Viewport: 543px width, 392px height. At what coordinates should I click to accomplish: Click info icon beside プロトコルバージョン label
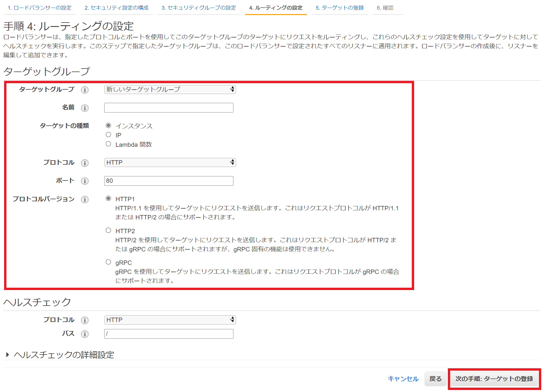click(x=85, y=200)
